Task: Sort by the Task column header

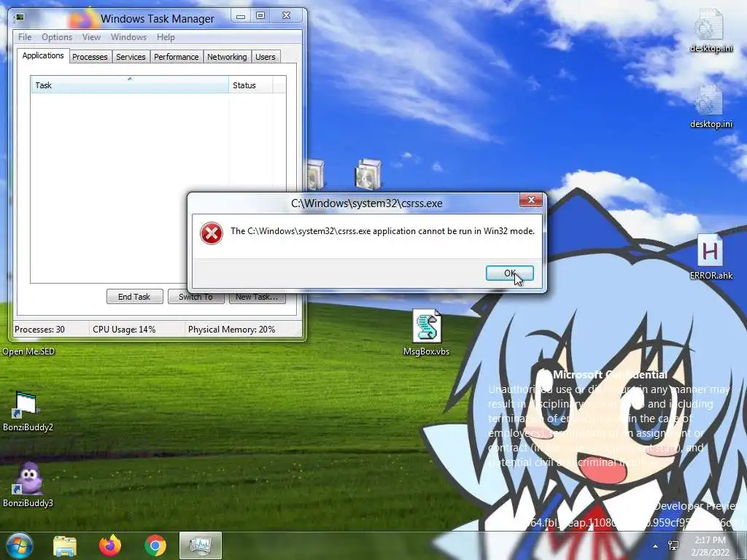Action: [130, 85]
